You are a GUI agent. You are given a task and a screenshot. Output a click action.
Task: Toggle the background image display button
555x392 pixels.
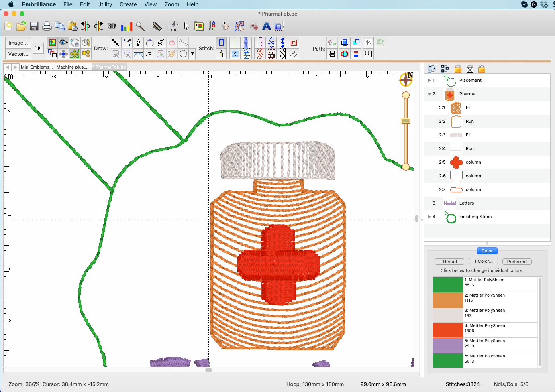point(52,43)
